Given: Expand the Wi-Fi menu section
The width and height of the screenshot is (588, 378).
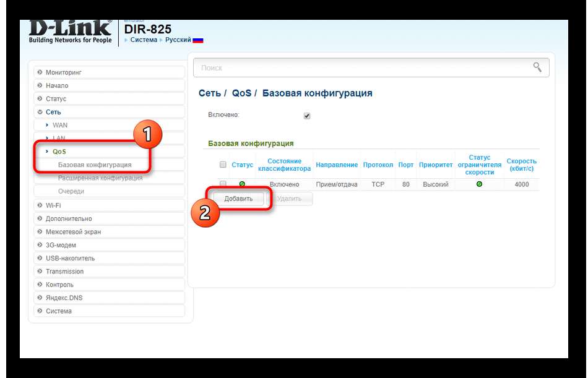Looking at the screenshot, I should coord(109,205).
